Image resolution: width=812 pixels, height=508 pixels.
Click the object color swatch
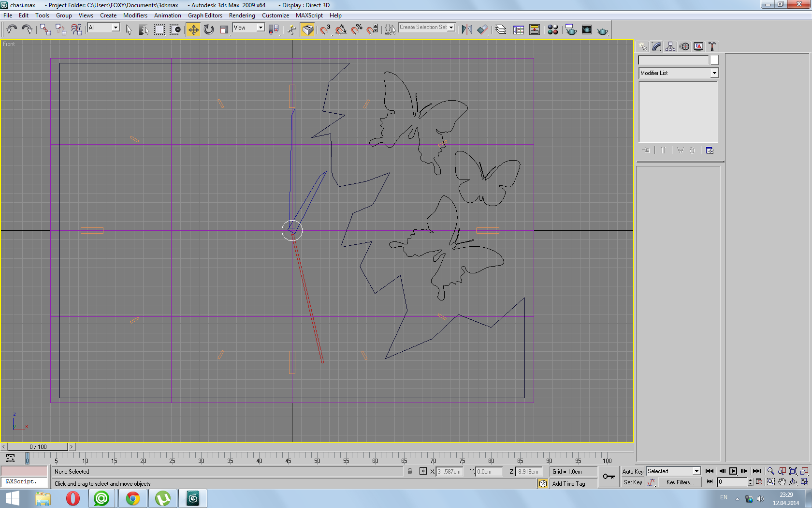coord(714,60)
